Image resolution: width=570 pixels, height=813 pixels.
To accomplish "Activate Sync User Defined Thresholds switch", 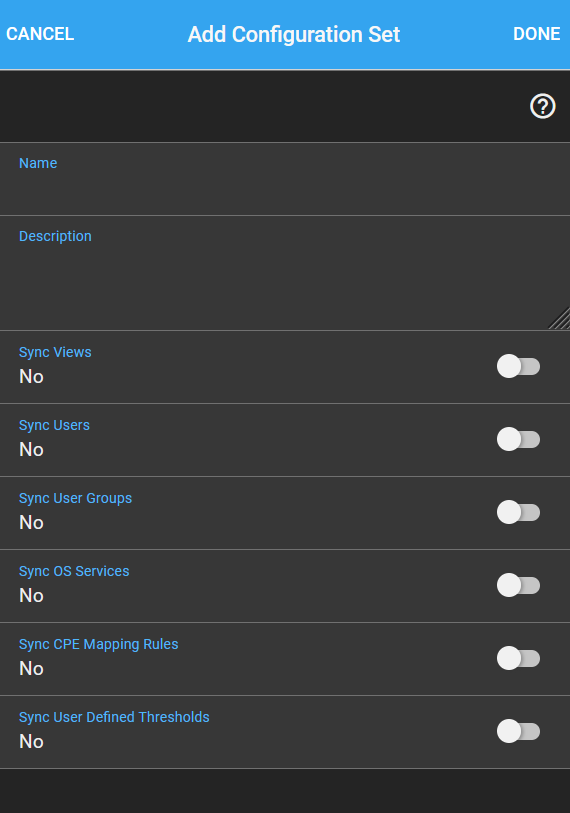I will point(518,732).
